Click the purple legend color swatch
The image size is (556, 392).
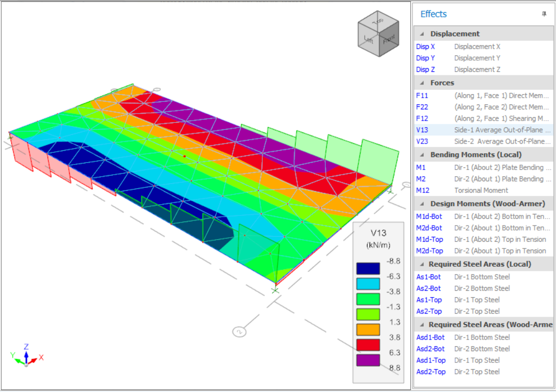[368, 360]
